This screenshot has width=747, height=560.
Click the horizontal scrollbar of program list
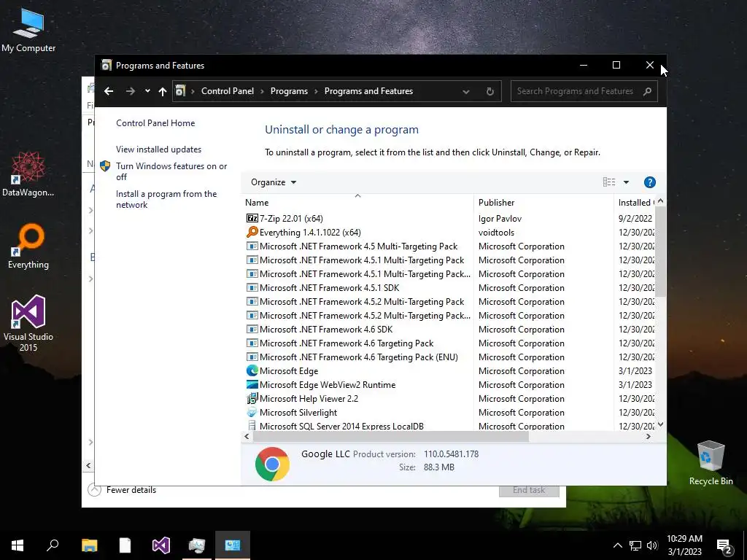tap(391, 437)
